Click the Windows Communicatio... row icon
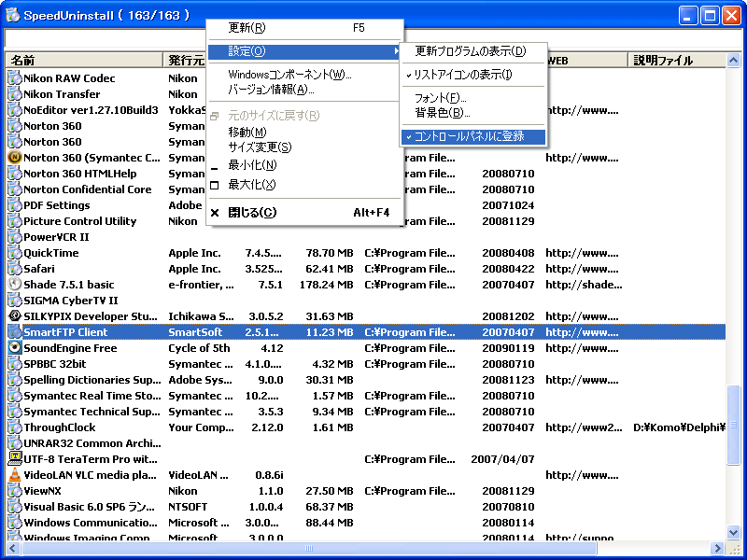This screenshot has width=747, height=560. pos(15,523)
